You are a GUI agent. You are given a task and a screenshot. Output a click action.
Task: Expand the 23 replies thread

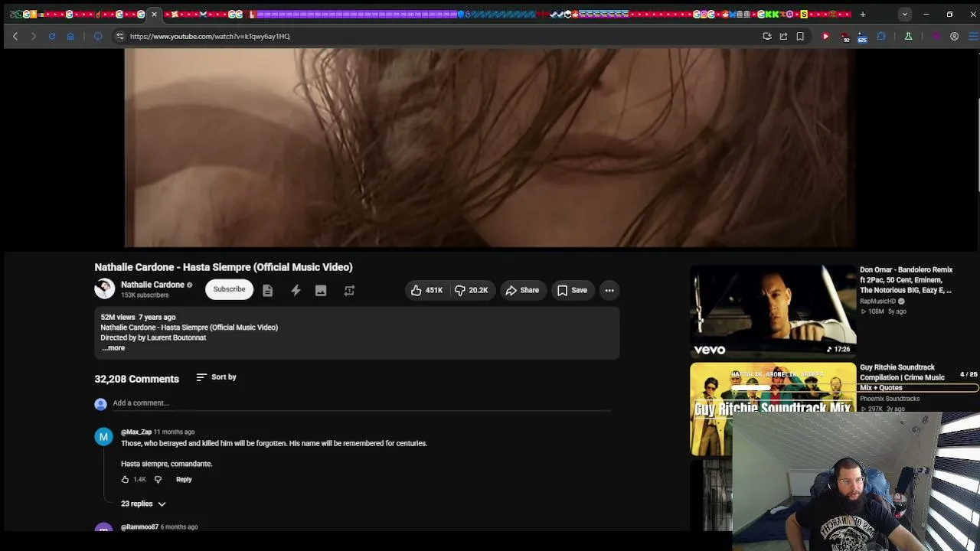143,504
